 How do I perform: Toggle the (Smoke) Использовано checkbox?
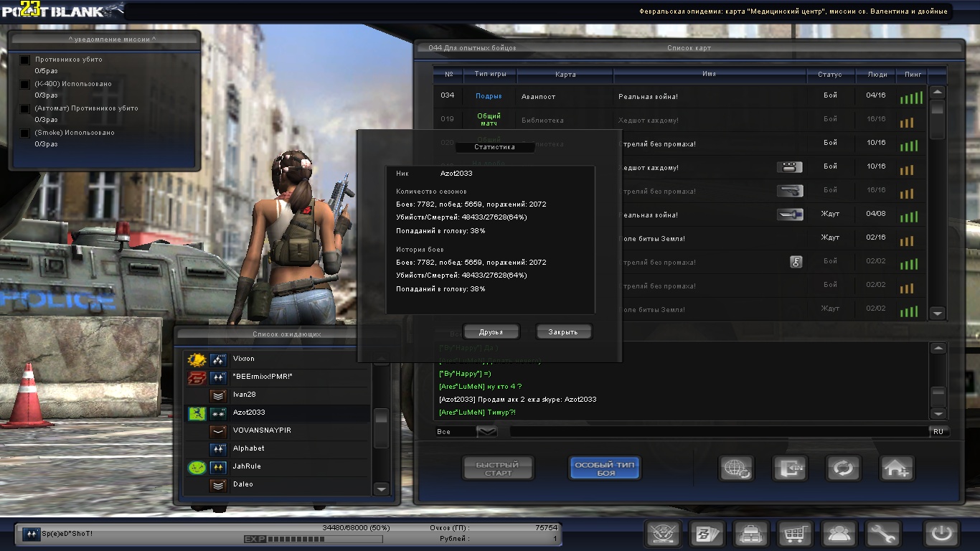25,133
